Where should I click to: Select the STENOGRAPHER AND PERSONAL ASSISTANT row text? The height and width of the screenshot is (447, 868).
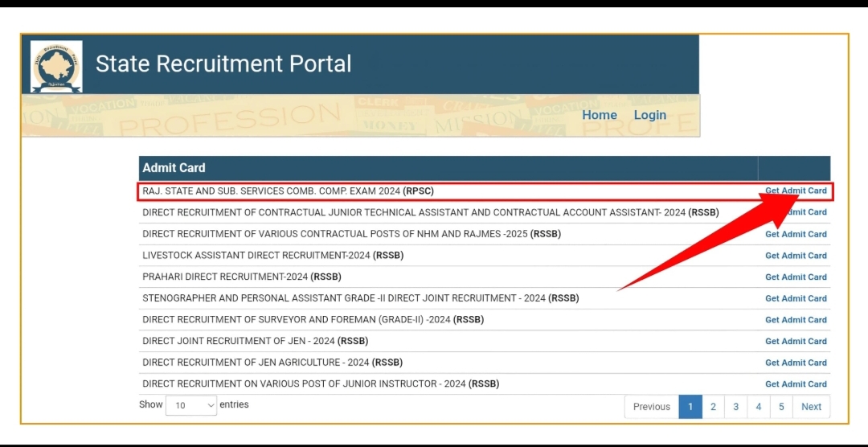point(360,298)
